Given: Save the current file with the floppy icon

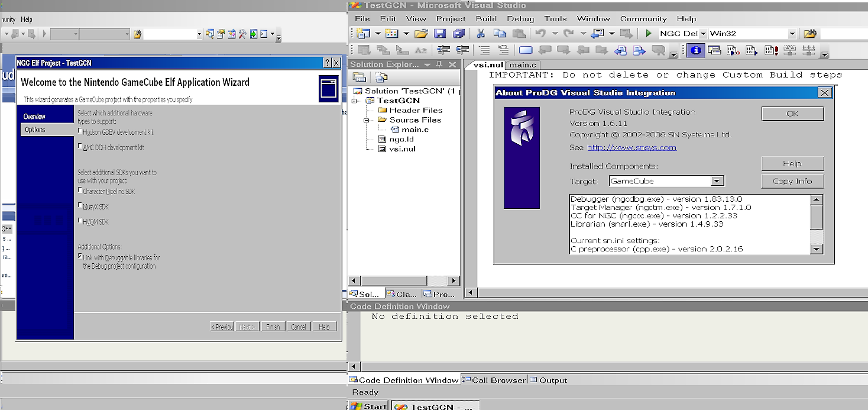Looking at the screenshot, I should [440, 34].
